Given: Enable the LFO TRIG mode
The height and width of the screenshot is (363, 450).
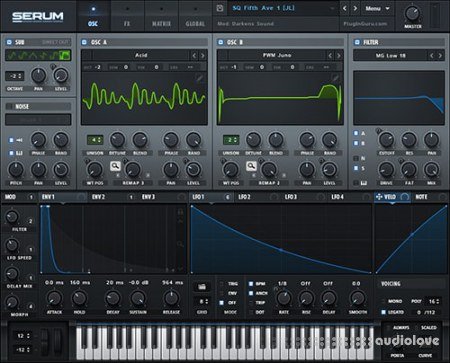Looking at the screenshot, I should coord(222,284).
